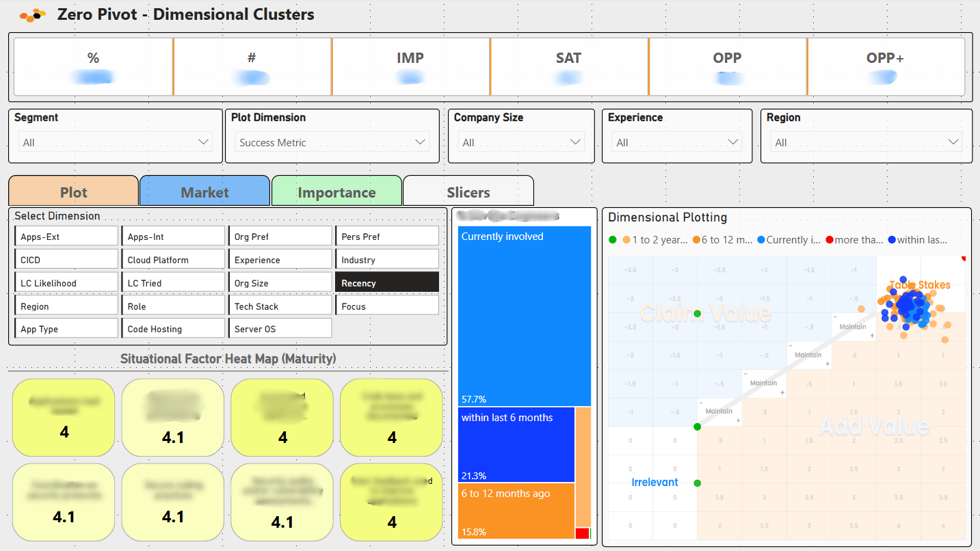Click the '6 to 12 months ago' treemap tile
The width and height of the screenshot is (980, 551).
click(x=516, y=511)
